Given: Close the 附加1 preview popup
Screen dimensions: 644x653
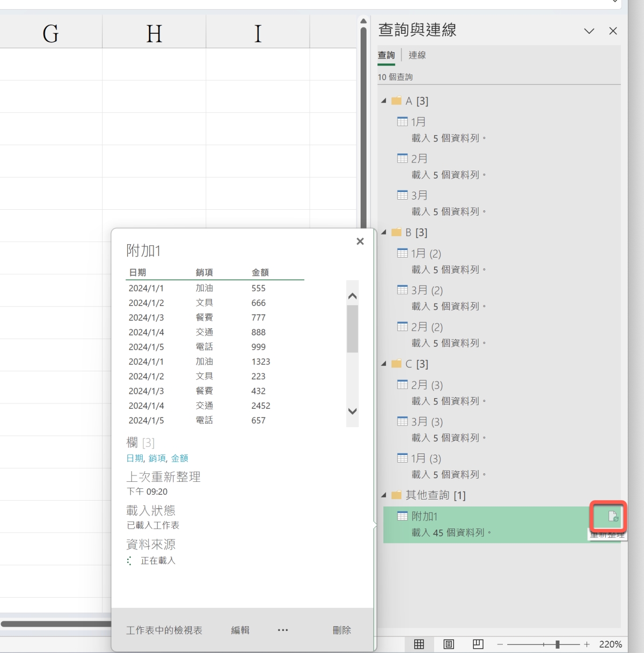Looking at the screenshot, I should (x=360, y=241).
